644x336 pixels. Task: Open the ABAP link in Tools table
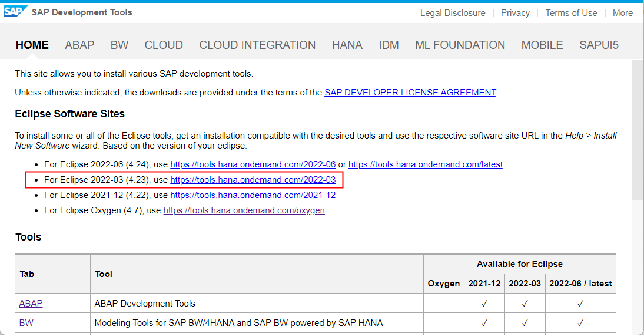(31, 303)
